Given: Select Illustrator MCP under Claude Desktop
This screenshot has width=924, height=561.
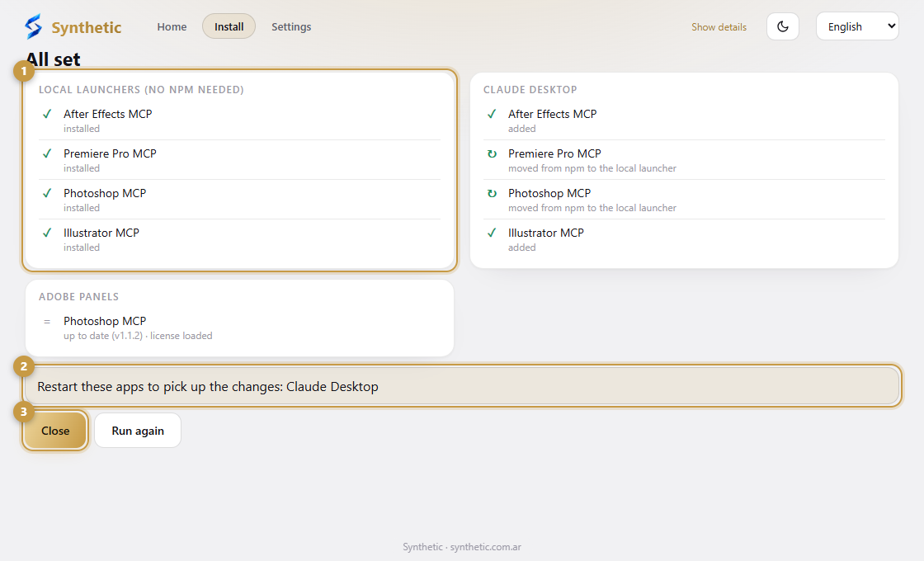Looking at the screenshot, I should pyautogui.click(x=684, y=238).
